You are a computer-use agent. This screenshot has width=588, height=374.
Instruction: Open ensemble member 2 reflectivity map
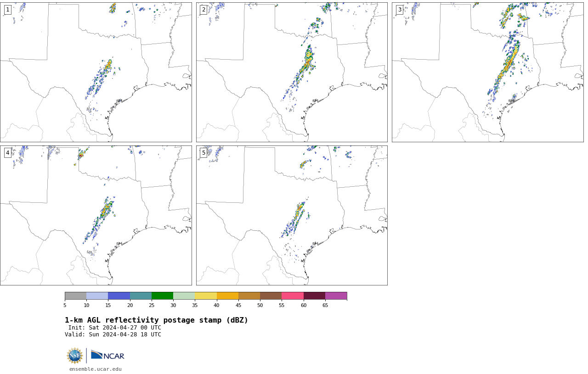point(292,72)
